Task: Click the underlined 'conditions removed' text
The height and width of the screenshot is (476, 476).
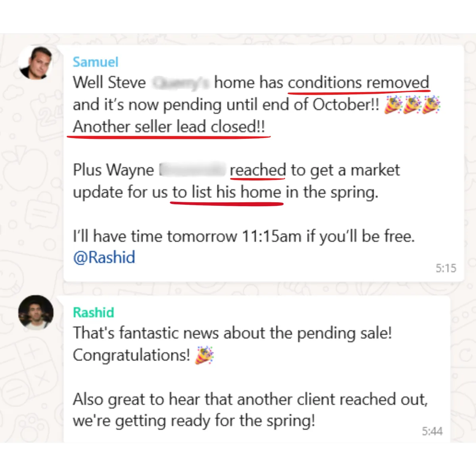Action: (x=359, y=83)
